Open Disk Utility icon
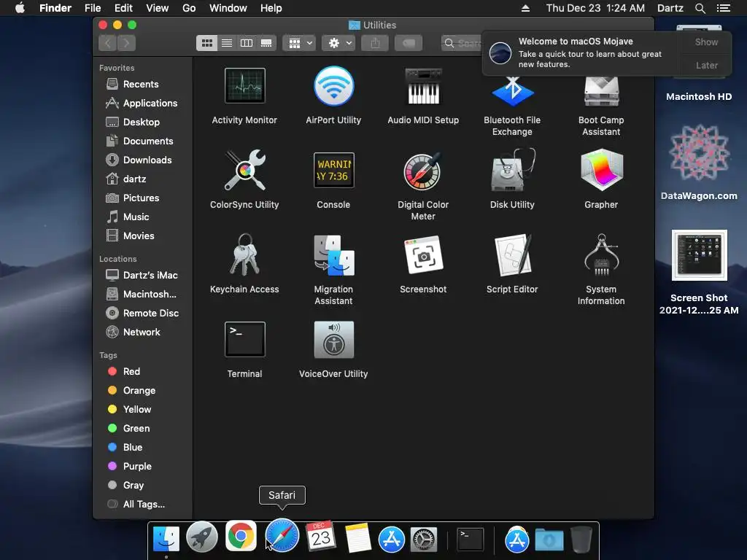 (512, 170)
